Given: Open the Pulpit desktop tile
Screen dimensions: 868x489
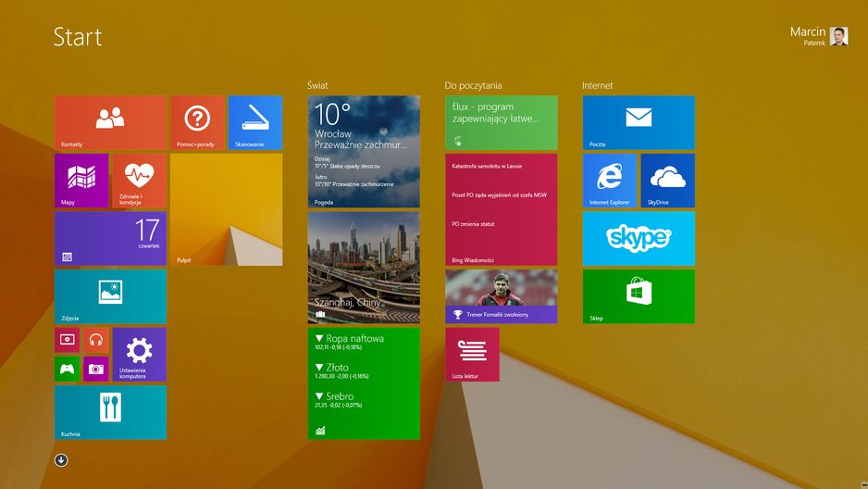Looking at the screenshot, I should (227, 209).
